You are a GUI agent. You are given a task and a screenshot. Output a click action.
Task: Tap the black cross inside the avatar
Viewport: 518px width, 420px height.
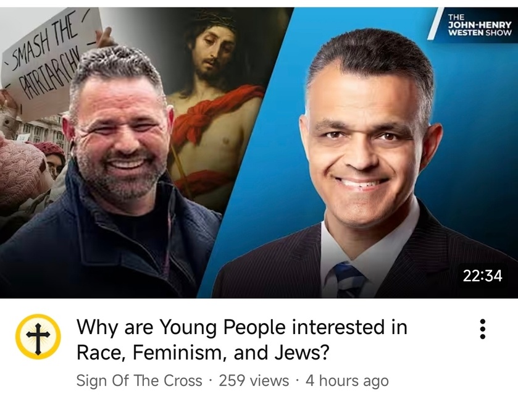point(38,337)
